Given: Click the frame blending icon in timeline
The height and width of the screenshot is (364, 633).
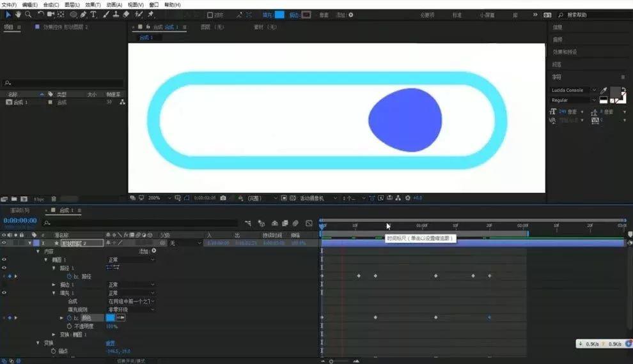Looking at the screenshot, I should coord(285,223).
